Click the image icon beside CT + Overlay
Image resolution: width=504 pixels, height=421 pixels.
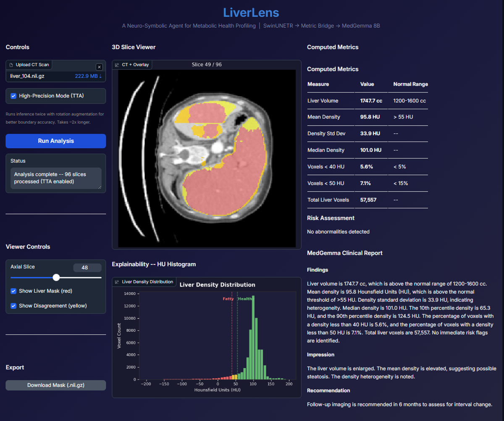pos(117,65)
